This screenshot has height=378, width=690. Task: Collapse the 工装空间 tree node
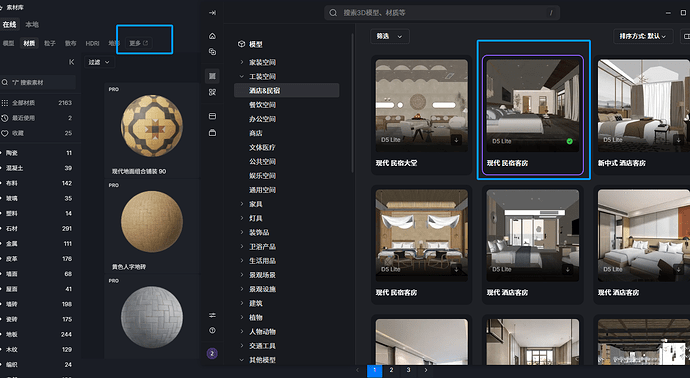242,76
